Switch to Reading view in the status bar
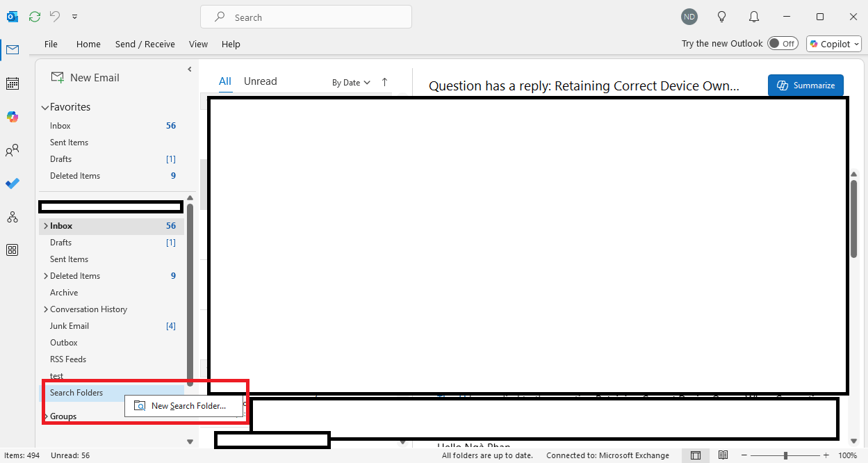868x463 pixels. (723, 455)
